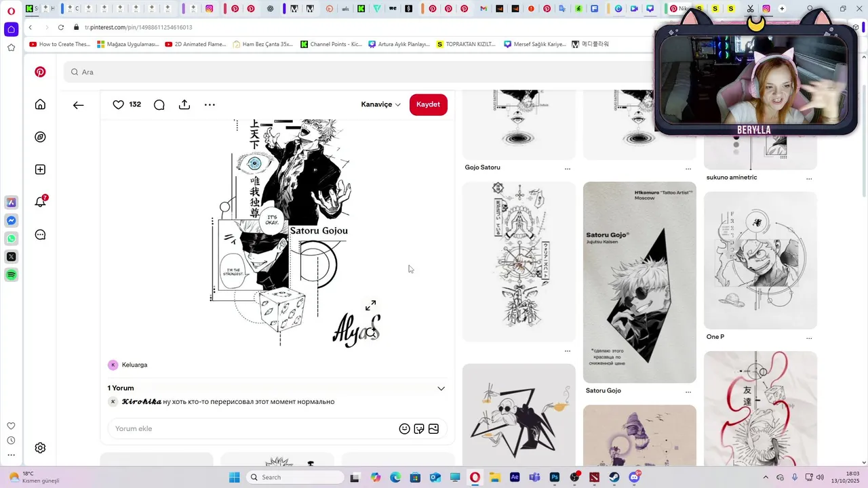Viewport: 868px width, 488px height.
Task: Open 'Mersef Sağlık Kariye...' bookmark
Action: point(535,44)
